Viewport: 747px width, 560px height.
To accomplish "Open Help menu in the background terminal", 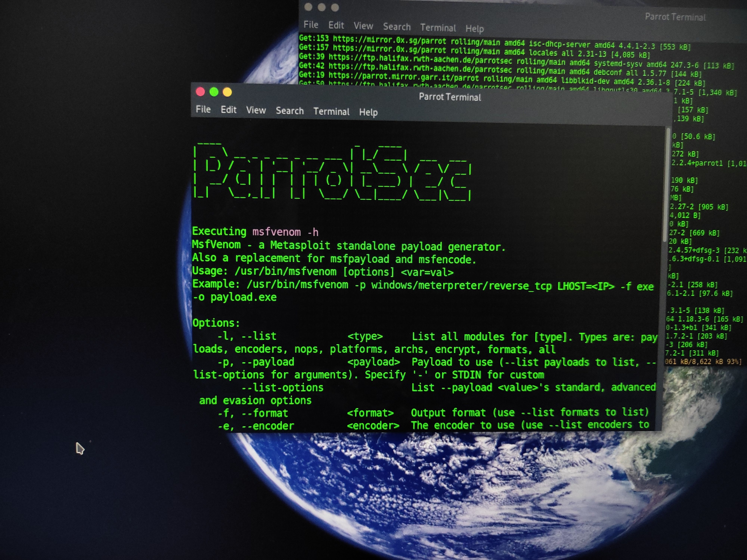I will (x=475, y=29).
